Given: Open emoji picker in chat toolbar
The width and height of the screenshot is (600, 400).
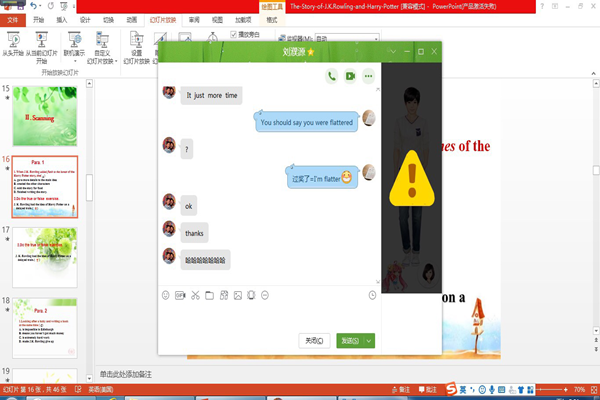Looking at the screenshot, I should coord(165,295).
